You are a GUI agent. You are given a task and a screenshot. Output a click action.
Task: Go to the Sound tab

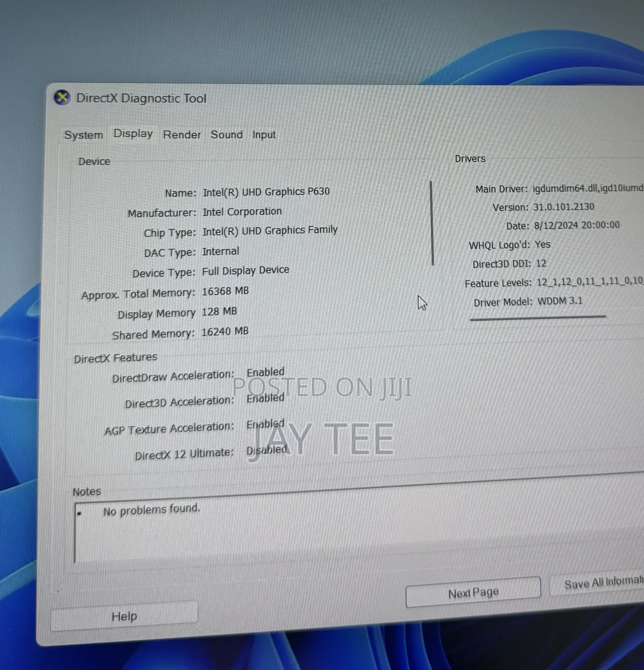coord(227,134)
